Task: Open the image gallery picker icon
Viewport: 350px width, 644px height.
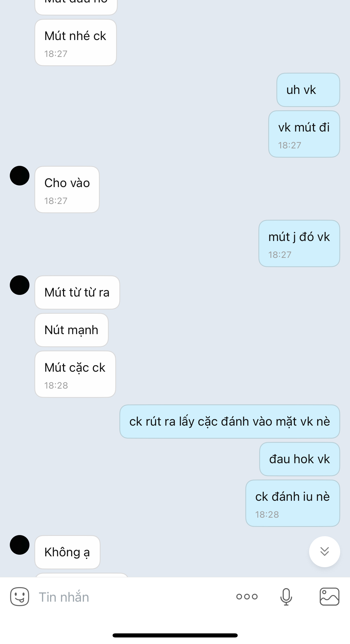Action: 329,597
